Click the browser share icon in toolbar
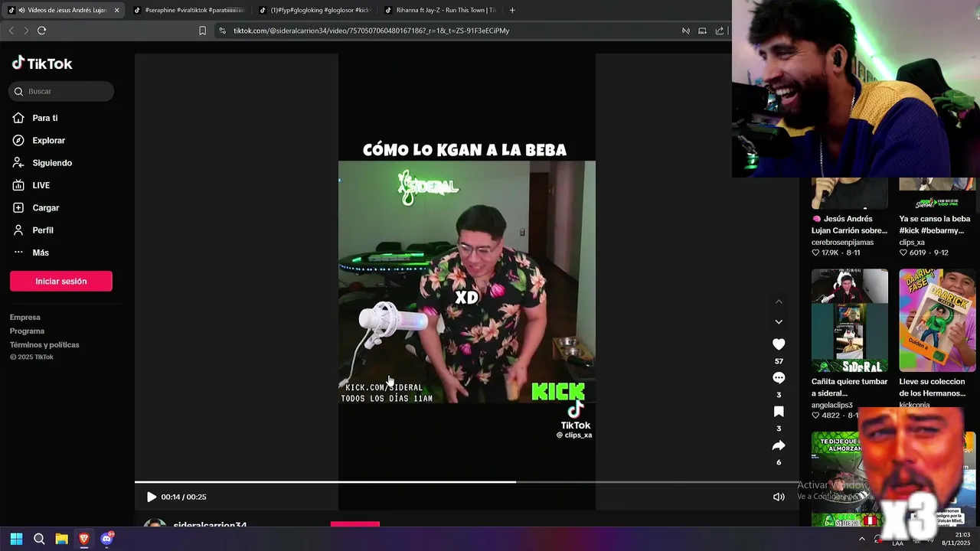This screenshot has width=980, height=551. 719,31
